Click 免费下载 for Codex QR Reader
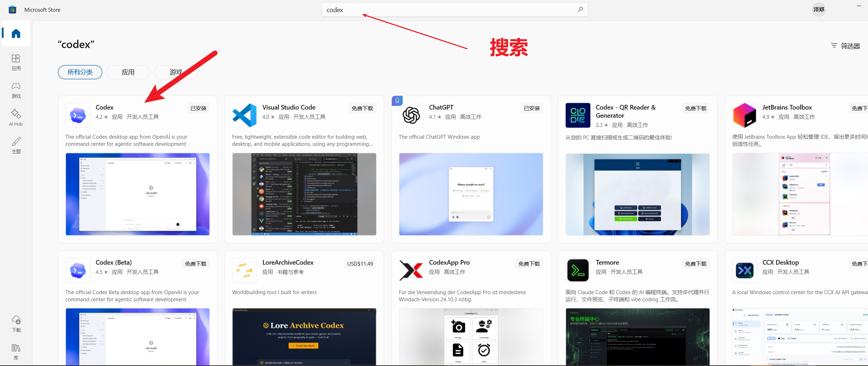868x366 pixels. (x=696, y=108)
